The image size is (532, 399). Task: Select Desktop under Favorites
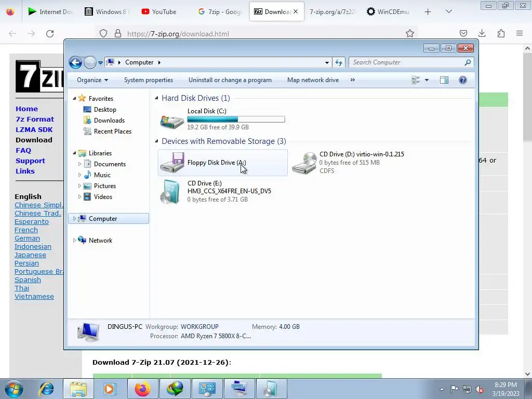coord(105,110)
